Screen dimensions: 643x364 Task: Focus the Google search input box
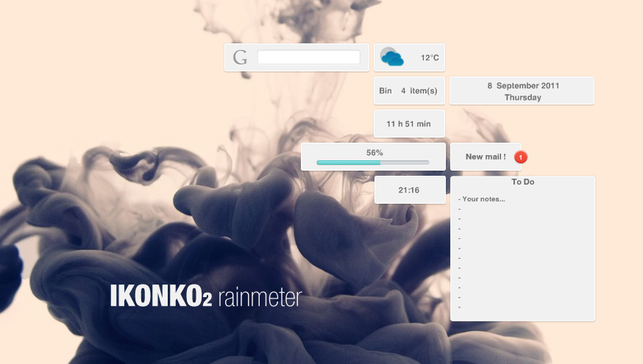click(x=308, y=57)
